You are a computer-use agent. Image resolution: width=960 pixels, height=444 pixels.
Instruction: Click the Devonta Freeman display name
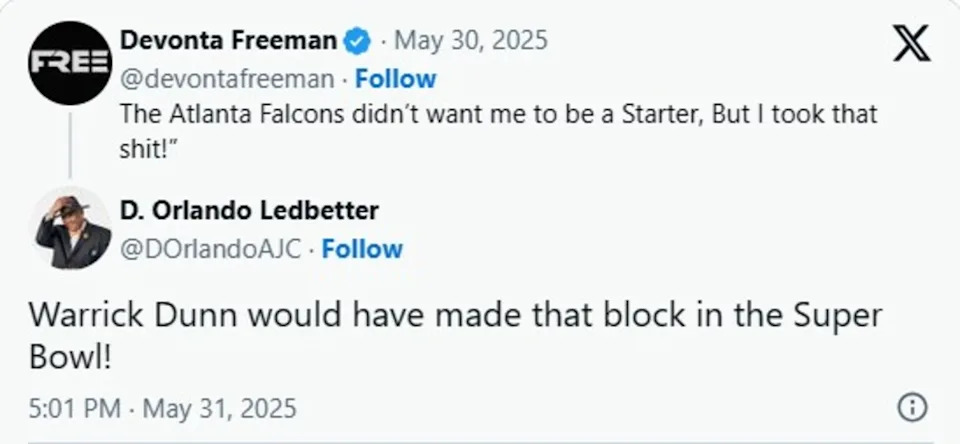227,42
